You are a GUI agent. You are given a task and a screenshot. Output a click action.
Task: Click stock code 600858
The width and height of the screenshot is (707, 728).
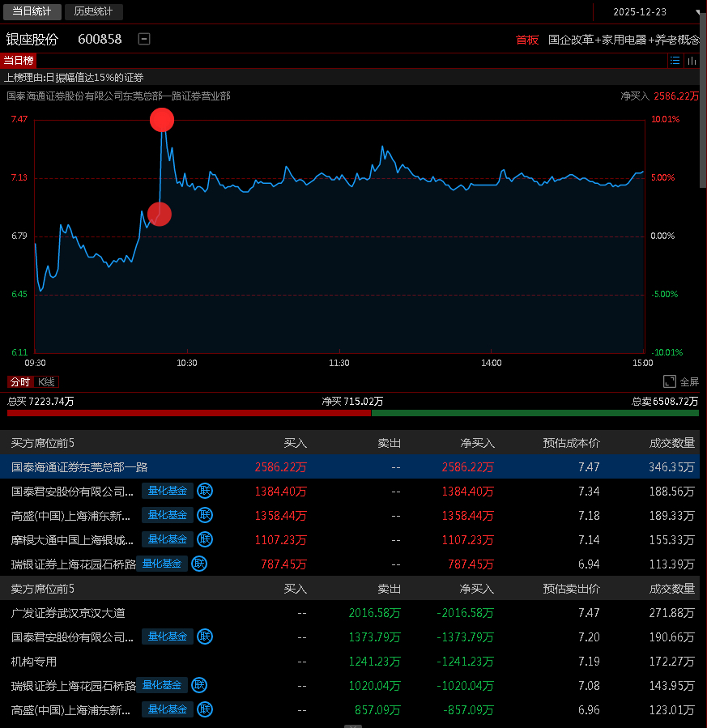[100, 40]
